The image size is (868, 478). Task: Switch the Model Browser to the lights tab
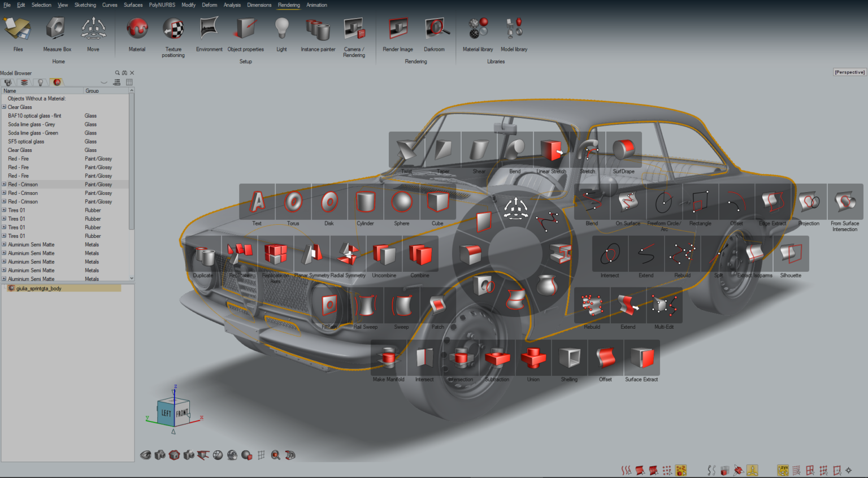40,82
